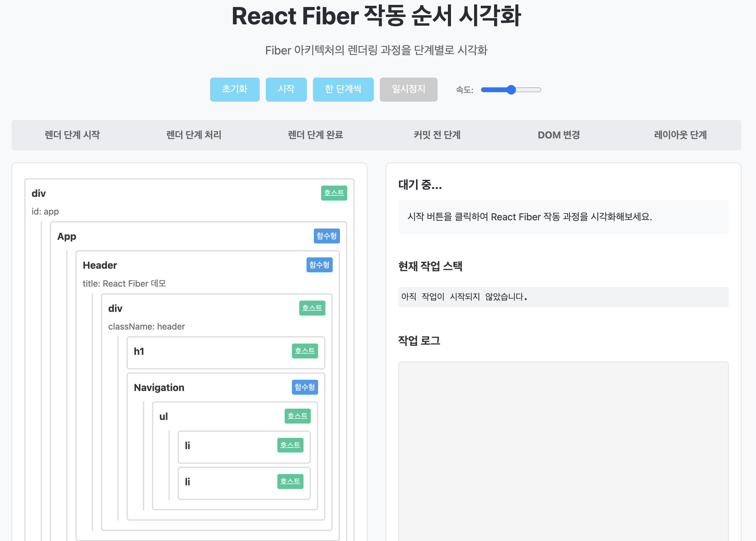This screenshot has width=756, height=541.
Task: Click the 함수형 badge on Navigation node
Action: tap(304, 387)
